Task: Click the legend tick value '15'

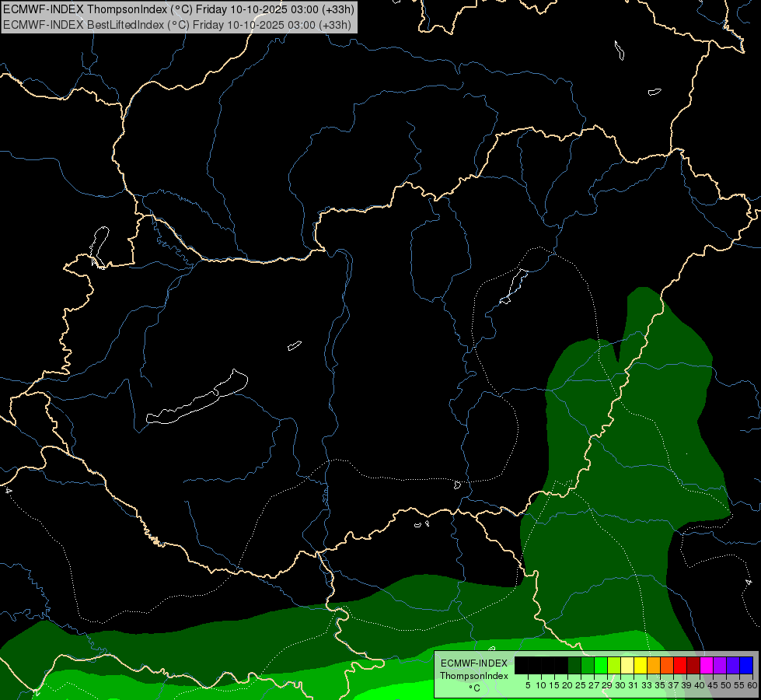Action: (554, 685)
